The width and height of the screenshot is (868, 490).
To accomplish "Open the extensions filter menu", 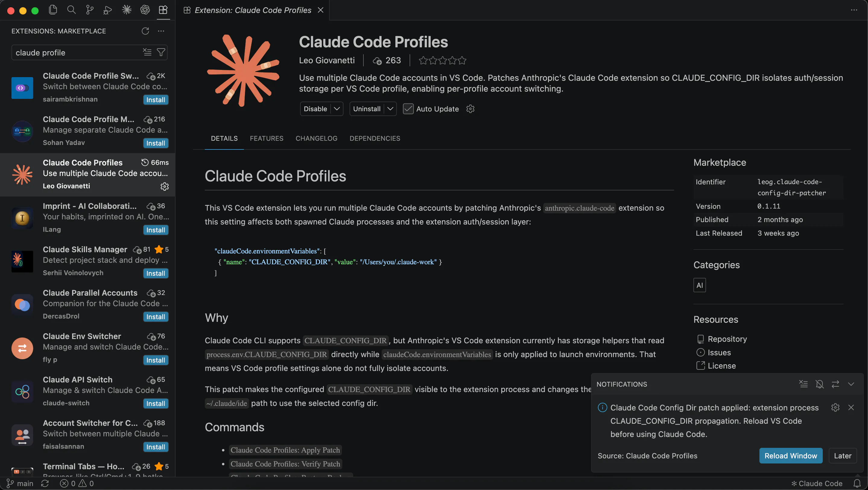I will coord(161,52).
